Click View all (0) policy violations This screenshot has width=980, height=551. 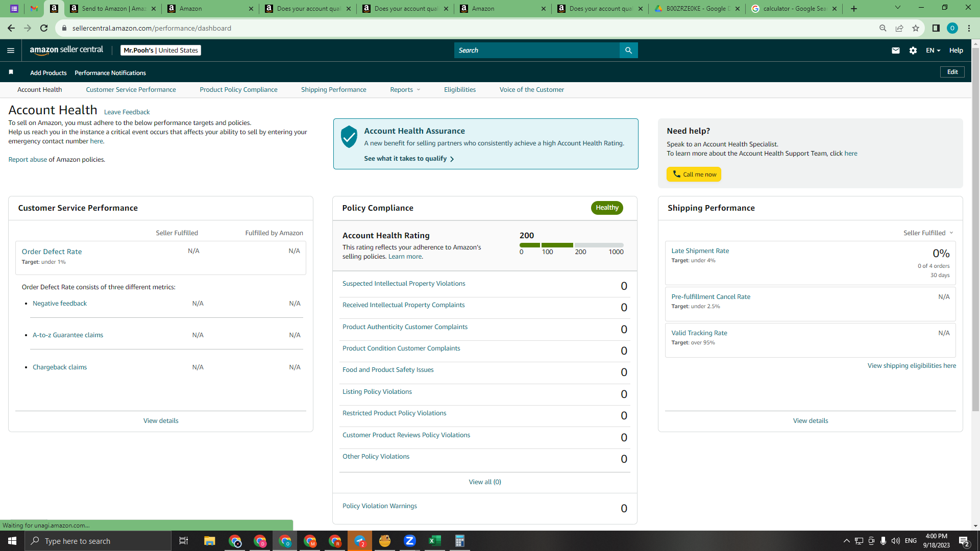[485, 482]
